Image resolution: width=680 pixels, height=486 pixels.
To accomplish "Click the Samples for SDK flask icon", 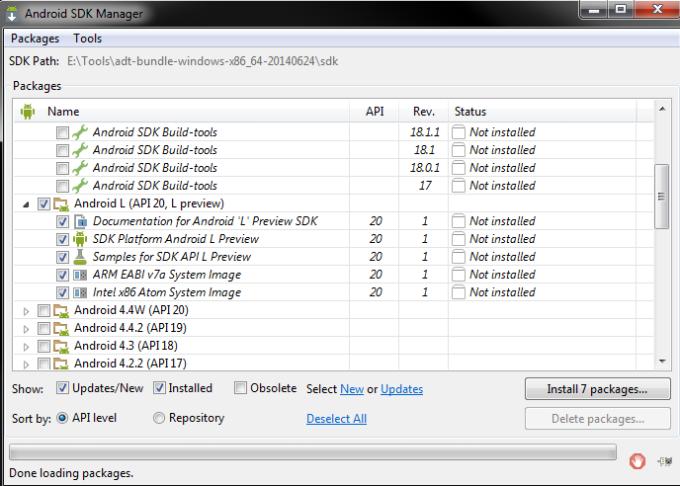I will point(80,257).
